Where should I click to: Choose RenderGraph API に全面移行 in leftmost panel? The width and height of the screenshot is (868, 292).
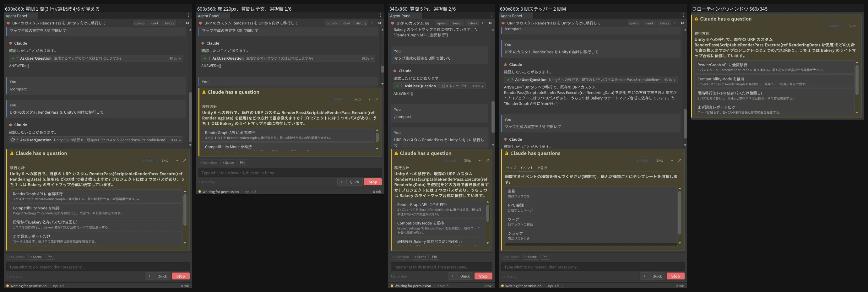tap(96, 196)
